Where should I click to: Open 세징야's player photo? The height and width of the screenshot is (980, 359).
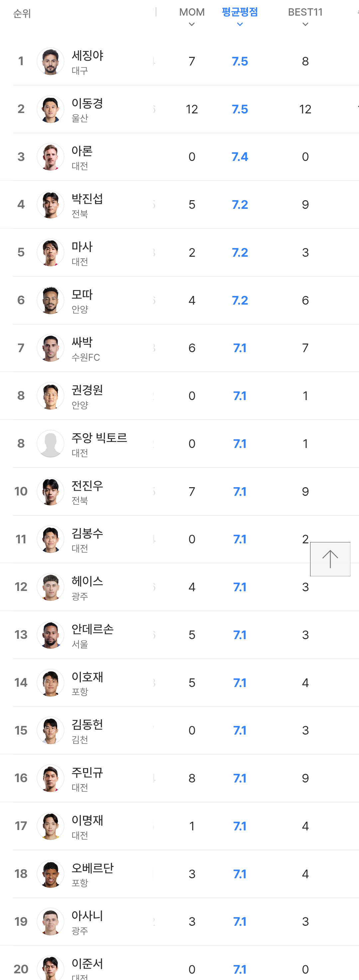click(50, 61)
